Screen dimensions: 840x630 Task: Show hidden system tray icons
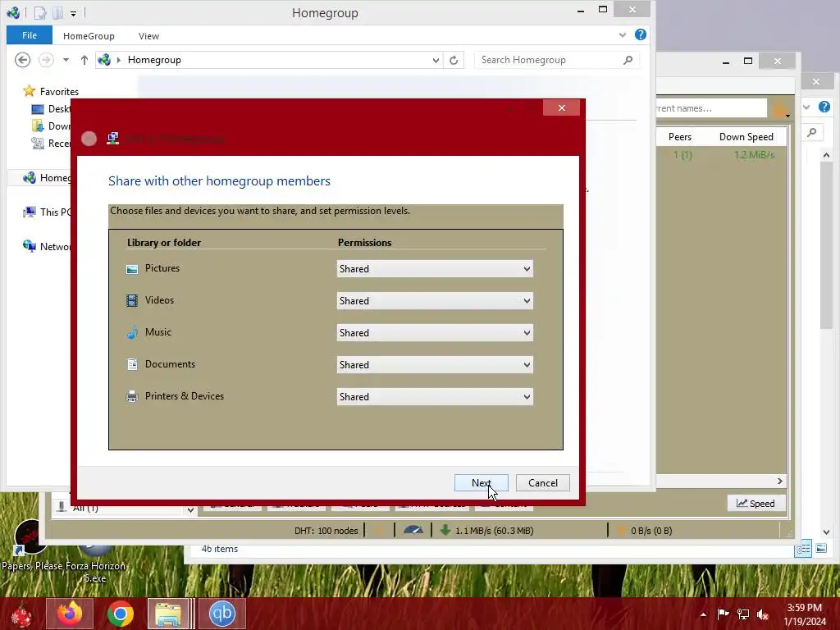[x=703, y=614]
